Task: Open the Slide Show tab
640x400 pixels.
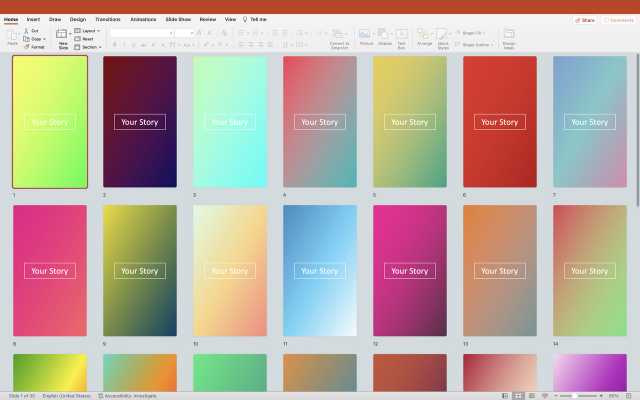Action: coord(178,19)
